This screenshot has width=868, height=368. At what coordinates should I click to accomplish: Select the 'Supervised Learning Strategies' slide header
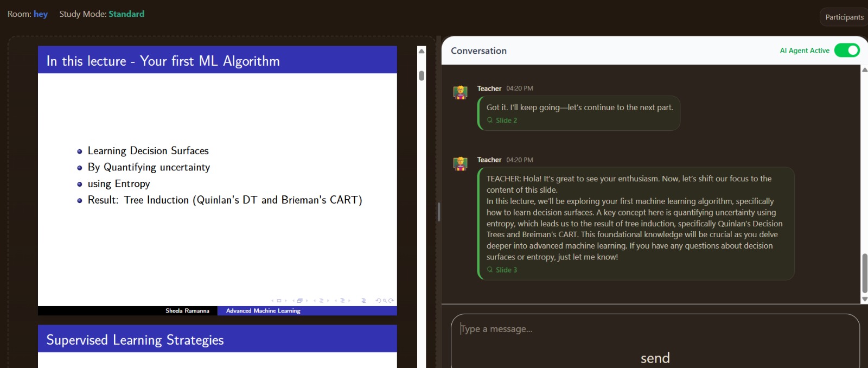[x=218, y=339]
